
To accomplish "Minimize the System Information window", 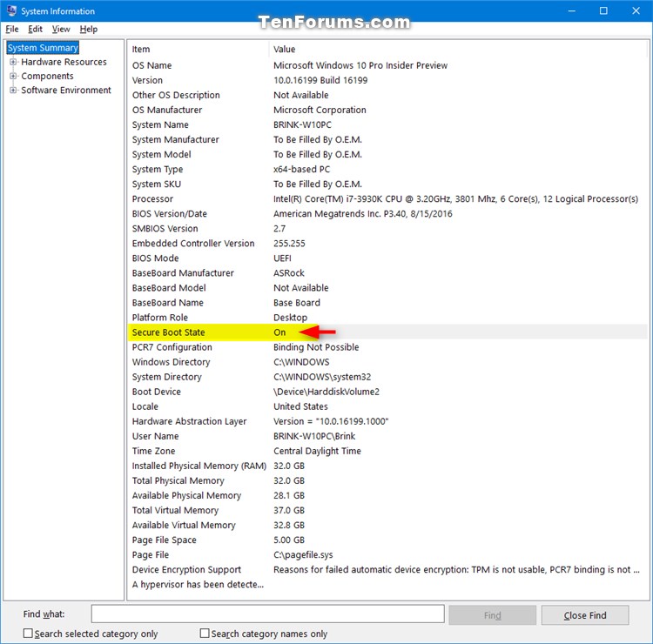I will tap(572, 10).
